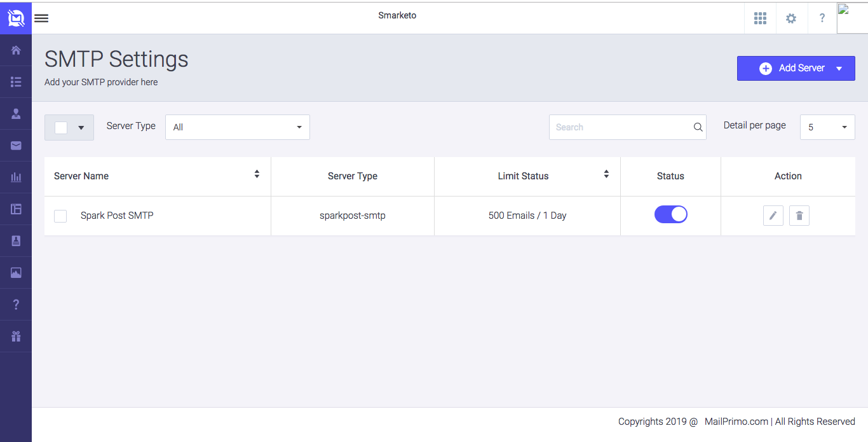Toggle the hamburger menu
868x442 pixels.
click(x=41, y=18)
